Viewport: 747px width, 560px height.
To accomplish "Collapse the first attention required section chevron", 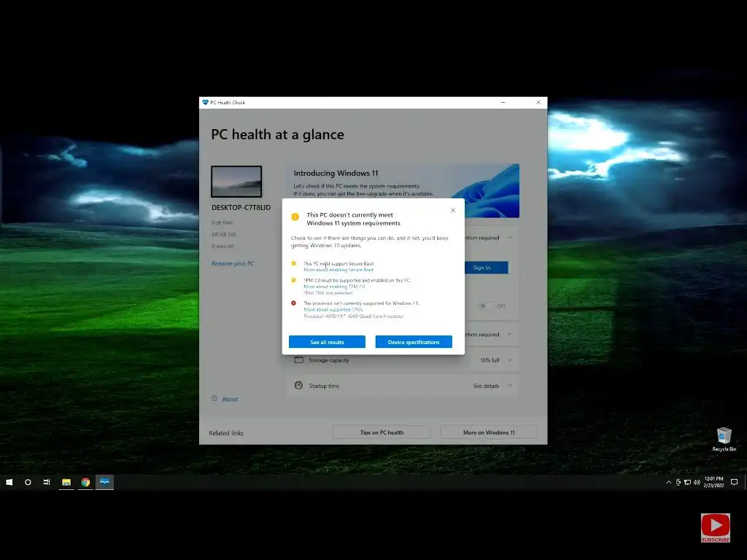I will [510, 238].
